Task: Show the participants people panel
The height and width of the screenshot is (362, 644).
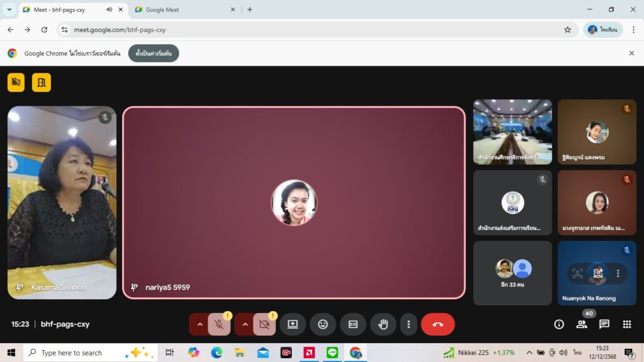Action: click(581, 324)
